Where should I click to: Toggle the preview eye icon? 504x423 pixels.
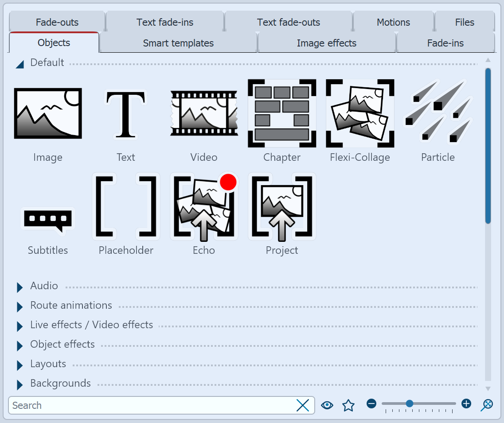pyautogui.click(x=327, y=405)
